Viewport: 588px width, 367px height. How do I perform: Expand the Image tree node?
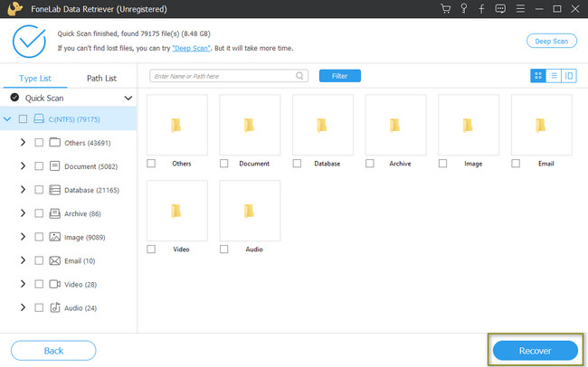pyautogui.click(x=23, y=237)
